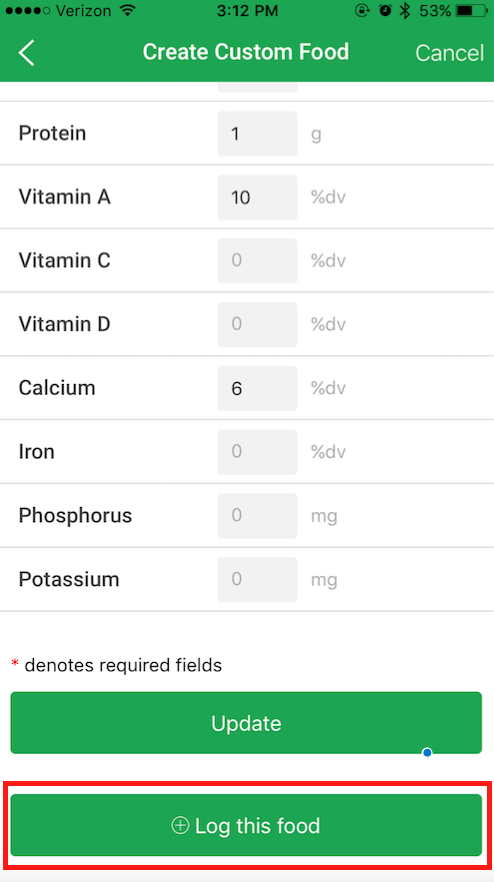Select the Vitamin A value field
The image size is (494, 882).
click(257, 197)
